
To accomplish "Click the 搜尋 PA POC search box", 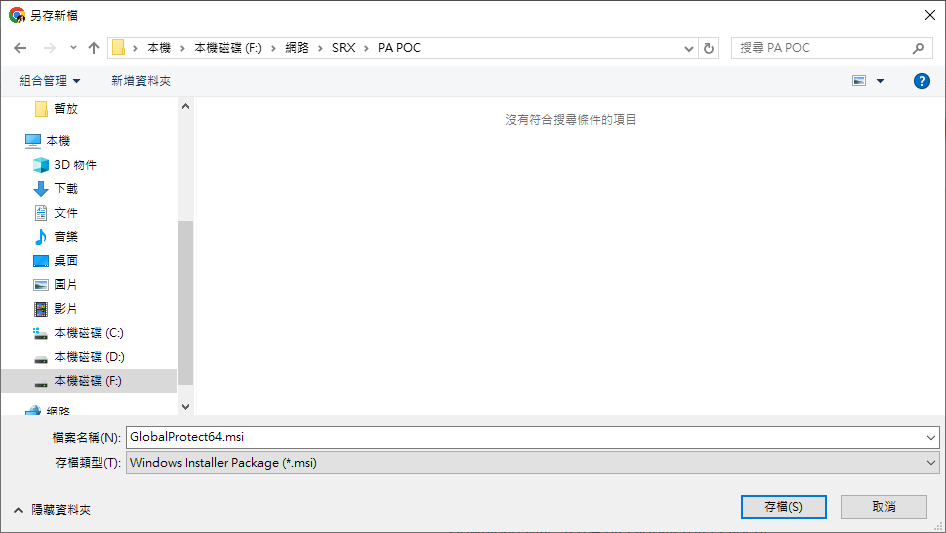I will tap(822, 48).
